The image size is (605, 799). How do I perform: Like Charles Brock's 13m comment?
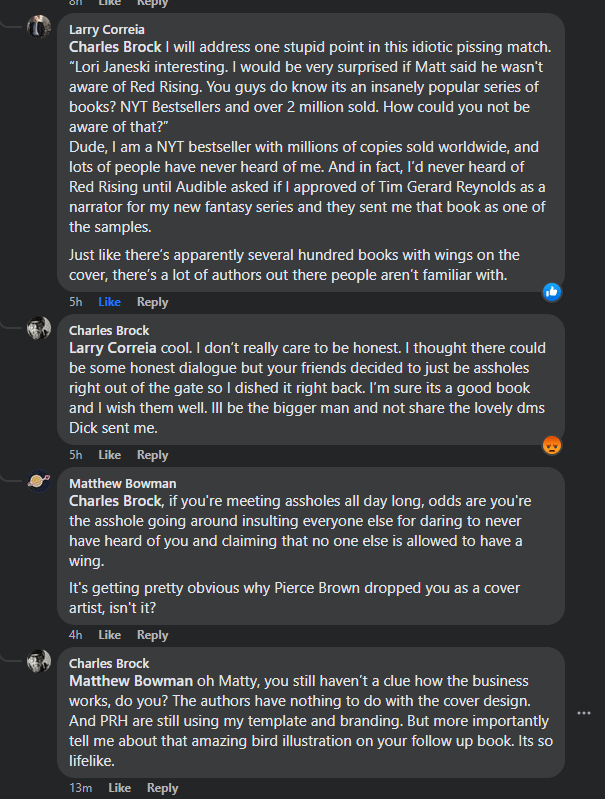[119, 788]
